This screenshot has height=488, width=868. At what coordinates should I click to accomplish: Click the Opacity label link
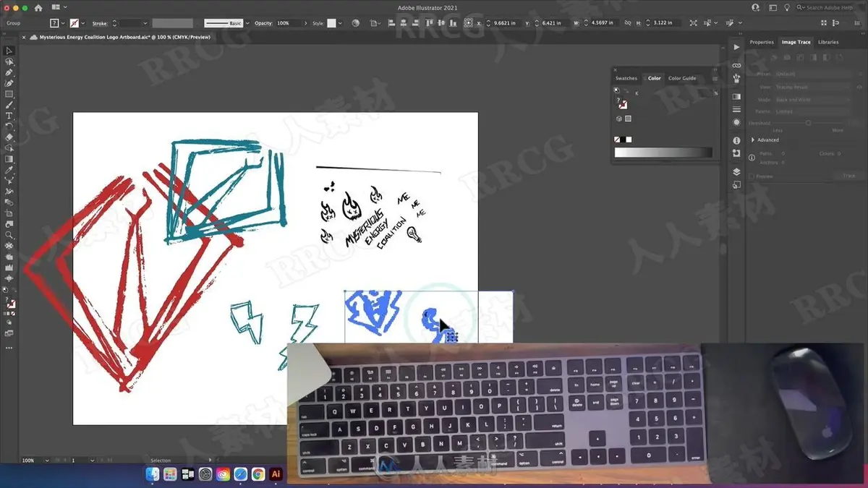point(263,23)
